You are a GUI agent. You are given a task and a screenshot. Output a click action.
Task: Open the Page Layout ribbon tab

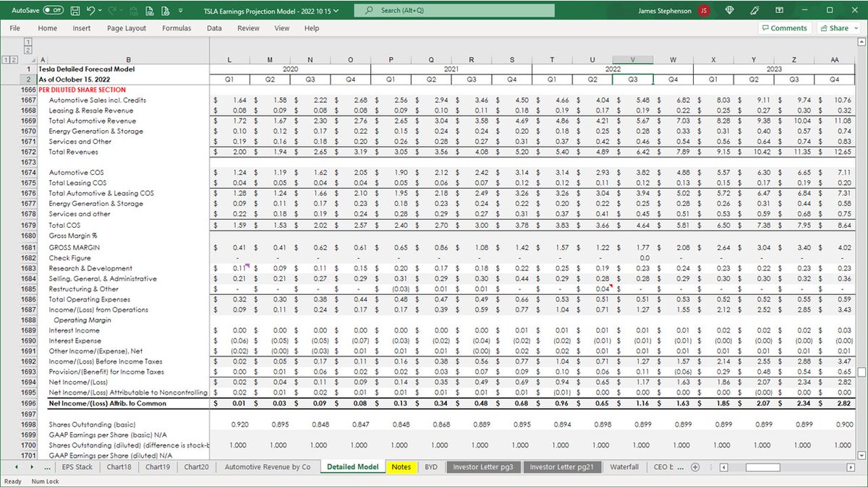[127, 28]
